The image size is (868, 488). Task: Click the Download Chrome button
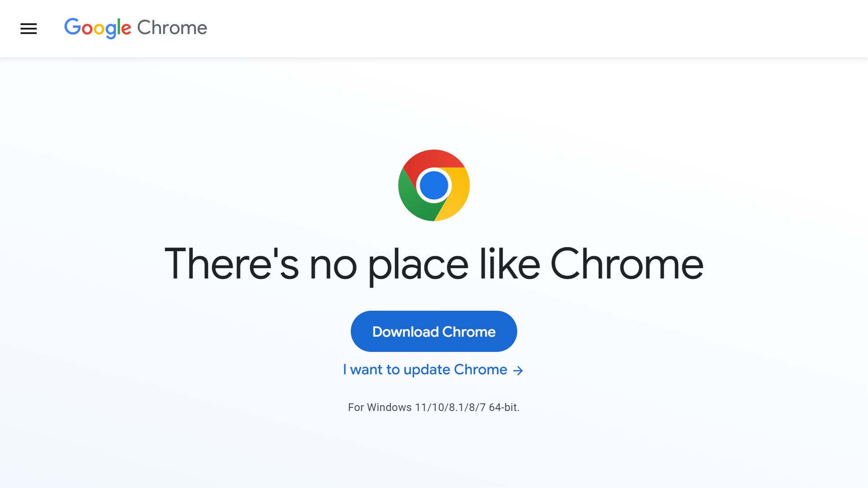pos(434,331)
